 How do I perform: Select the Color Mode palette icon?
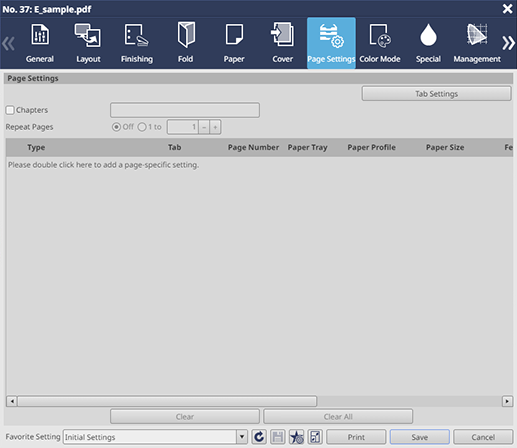[x=380, y=35]
